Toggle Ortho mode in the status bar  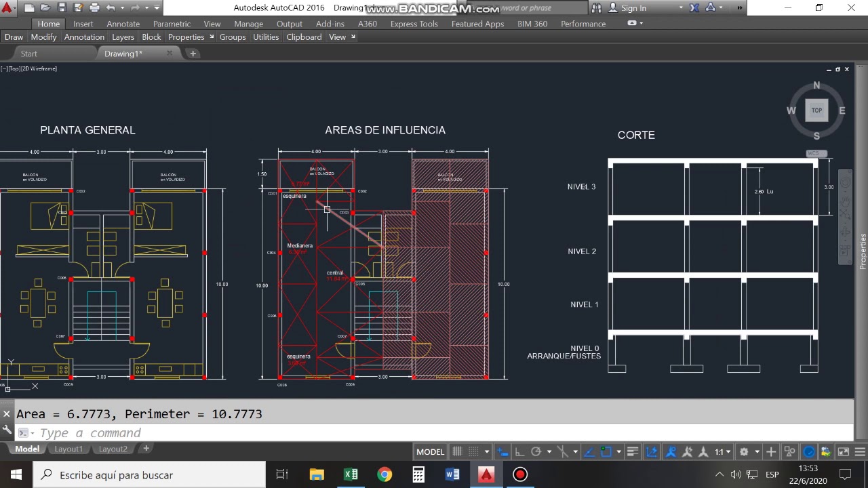pyautogui.click(x=519, y=452)
